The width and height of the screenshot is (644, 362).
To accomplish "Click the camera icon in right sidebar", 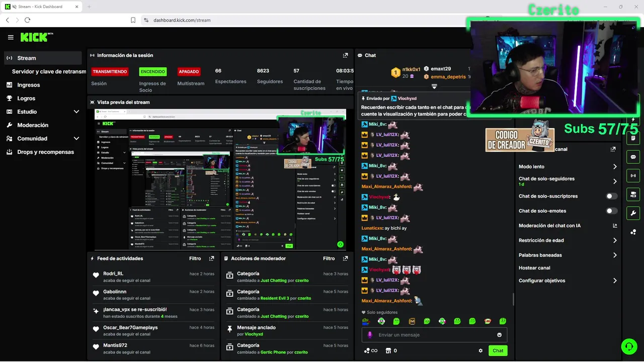I will [x=633, y=194].
